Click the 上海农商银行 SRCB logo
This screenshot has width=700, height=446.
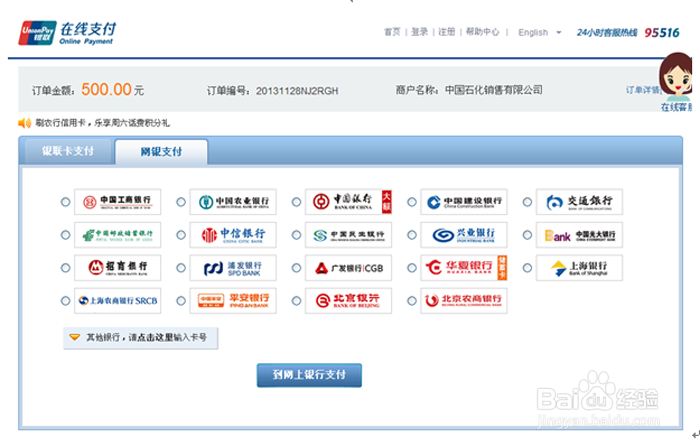tap(117, 301)
